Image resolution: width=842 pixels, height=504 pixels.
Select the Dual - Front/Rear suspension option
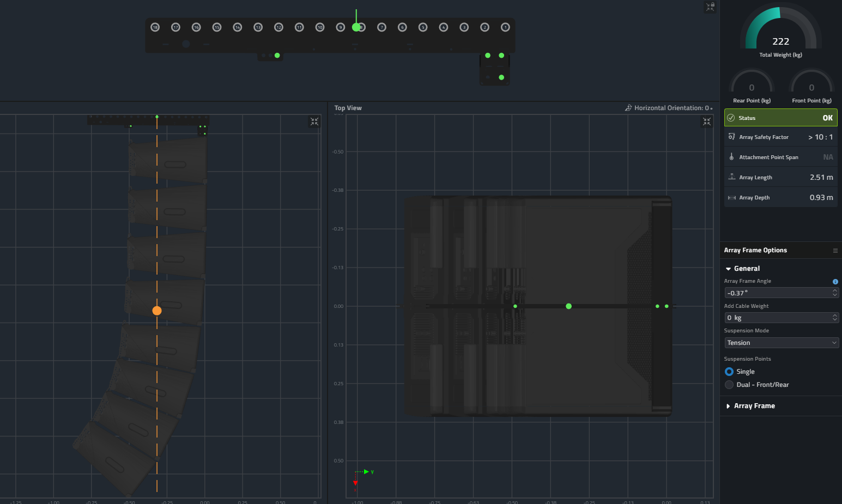pyautogui.click(x=729, y=385)
